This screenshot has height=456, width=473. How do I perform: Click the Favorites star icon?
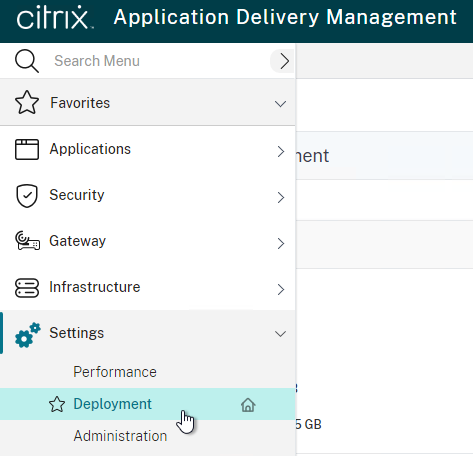[27, 103]
